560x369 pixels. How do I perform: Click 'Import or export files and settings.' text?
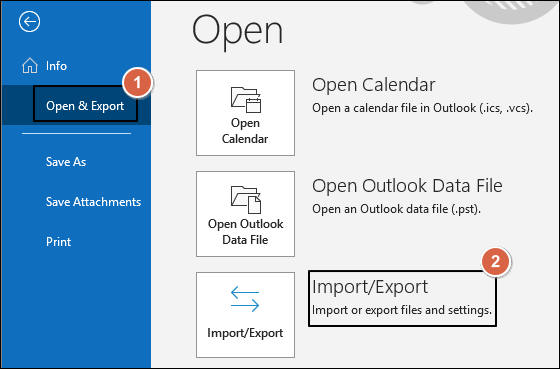(402, 310)
